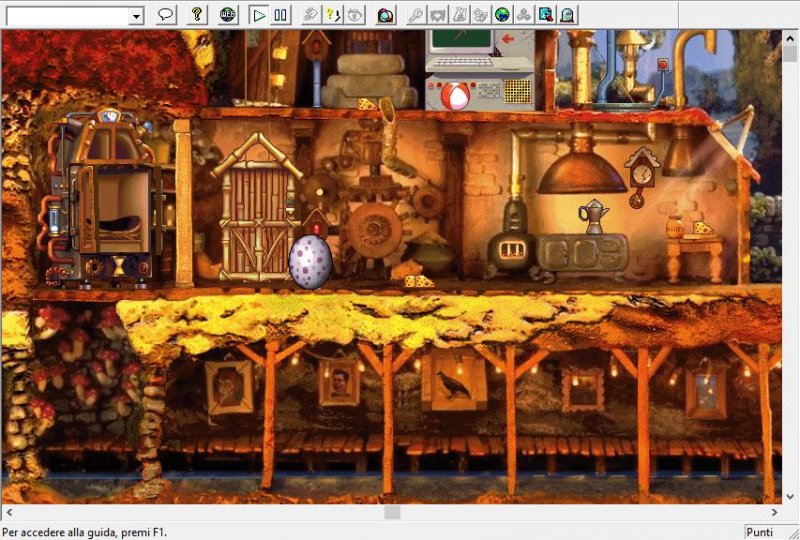Click the cheese wedge on the small table

point(703,228)
